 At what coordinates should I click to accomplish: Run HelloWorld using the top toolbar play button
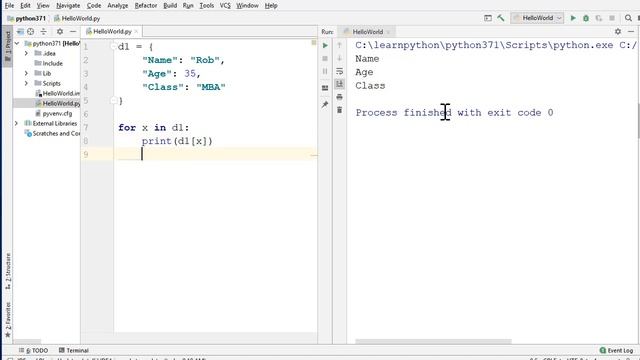573,18
